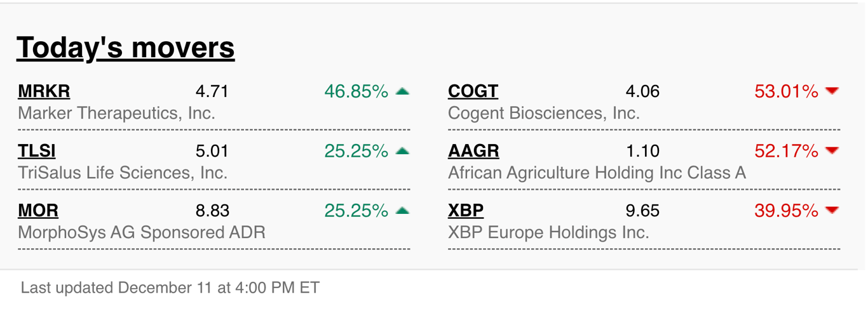Open the COGT ticker link

coord(473,91)
